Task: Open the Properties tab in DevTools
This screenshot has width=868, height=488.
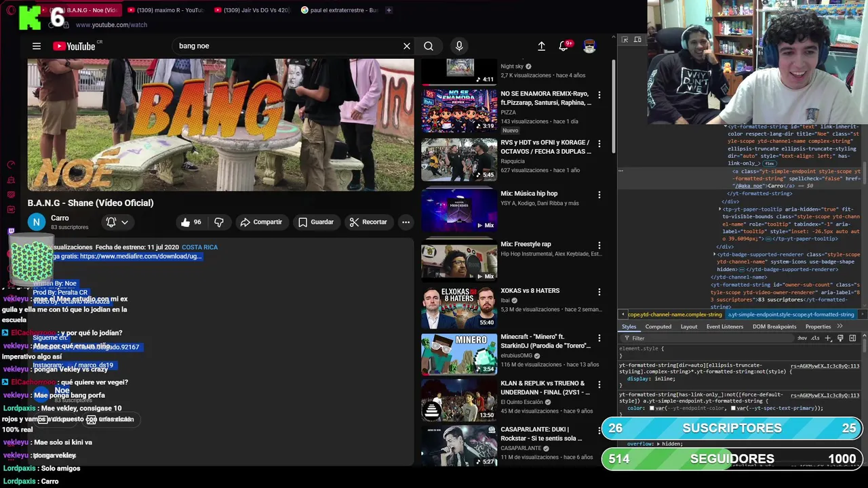Action: (818, 327)
